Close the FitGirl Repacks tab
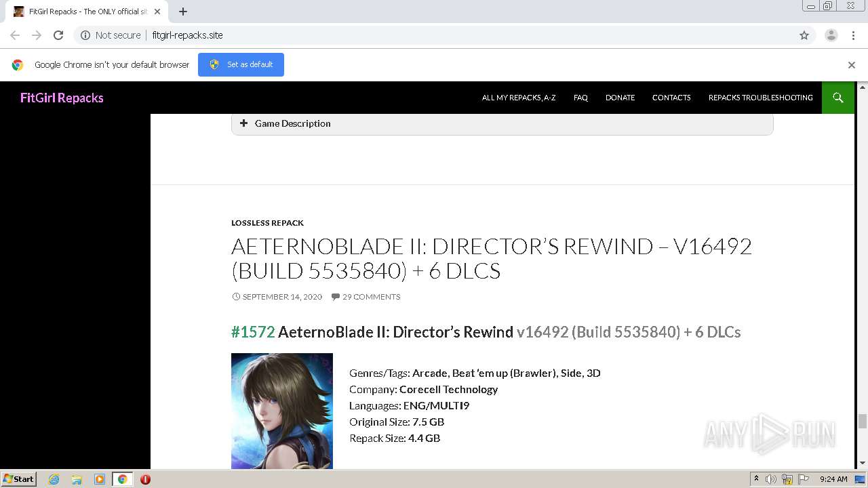Screen dimensions: 868x488 point(157,12)
